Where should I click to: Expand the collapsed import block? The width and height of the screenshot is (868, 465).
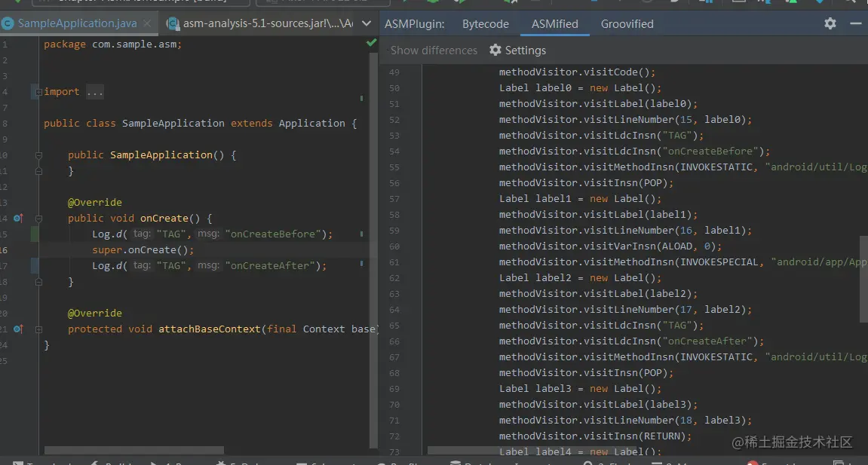[x=38, y=92]
